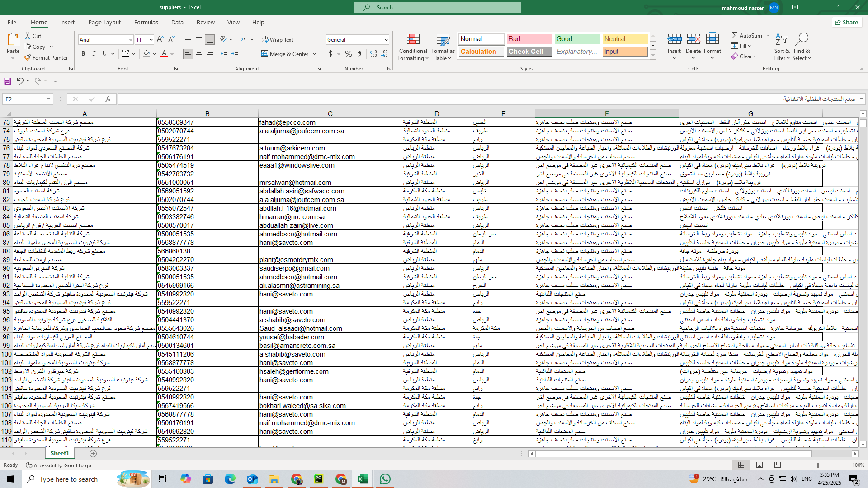This screenshot has width=868, height=488.
Task: Click the Insert Function fx icon
Action: pyautogui.click(x=108, y=99)
